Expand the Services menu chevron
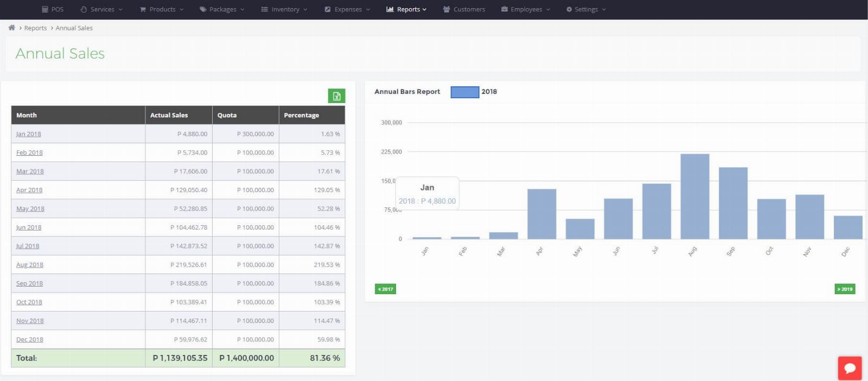 point(120,9)
